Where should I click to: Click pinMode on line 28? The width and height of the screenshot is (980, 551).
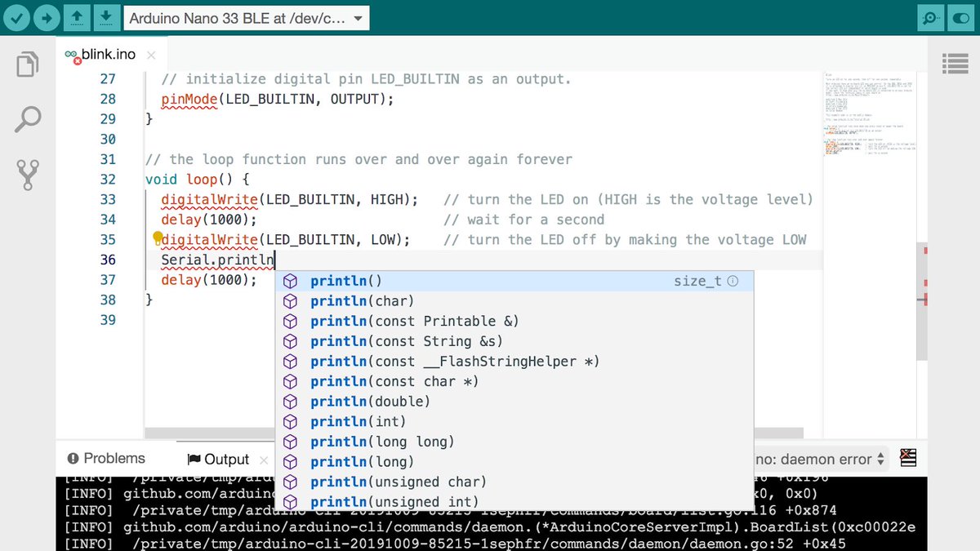point(189,99)
